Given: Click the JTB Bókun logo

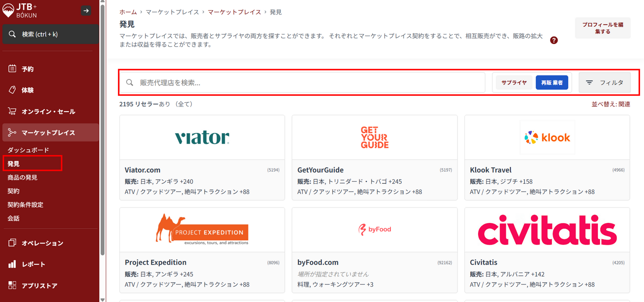Looking at the screenshot, I should point(20,10).
